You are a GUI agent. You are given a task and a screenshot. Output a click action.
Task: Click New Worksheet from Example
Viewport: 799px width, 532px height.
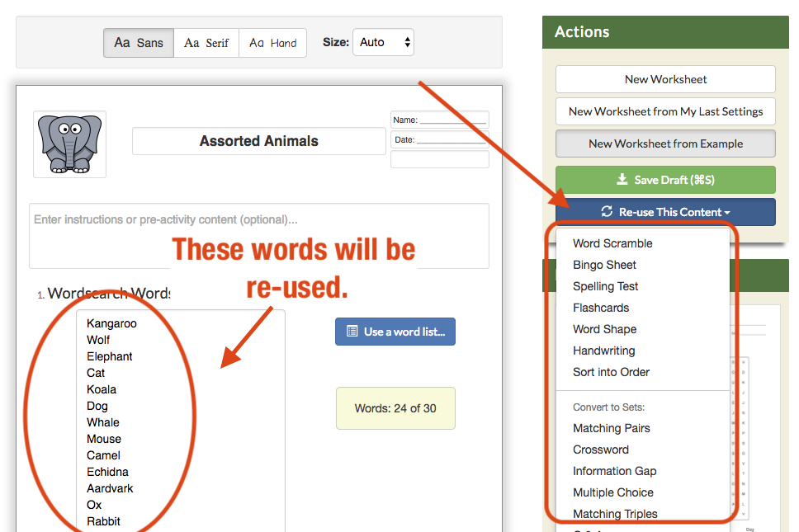665,144
